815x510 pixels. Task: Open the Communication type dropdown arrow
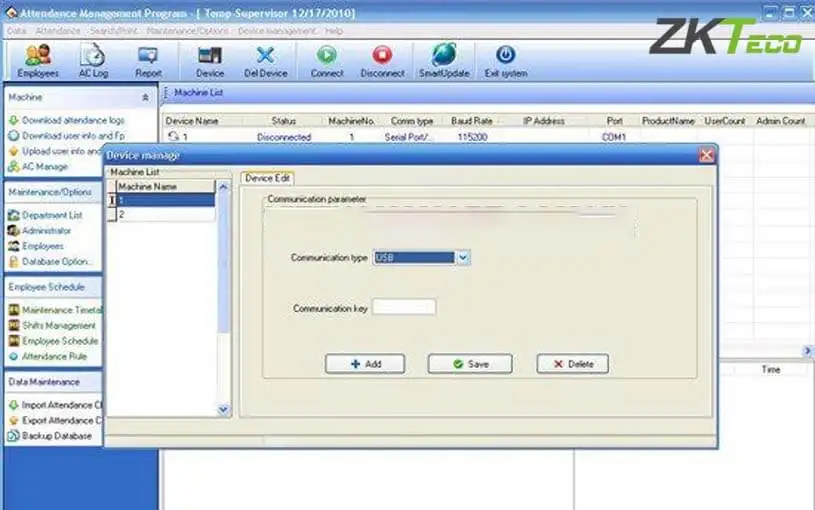pos(463,257)
